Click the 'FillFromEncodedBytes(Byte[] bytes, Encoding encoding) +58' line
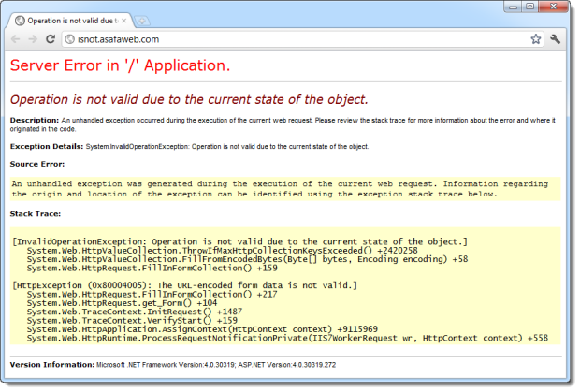The height and width of the screenshot is (392, 580). (248, 259)
